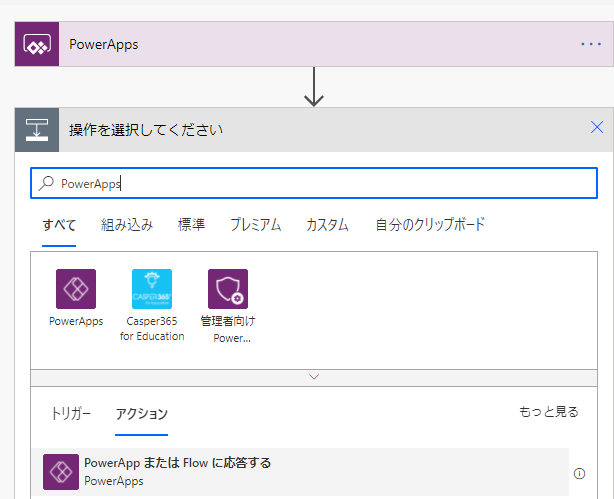Viewport: 614px width, 499px height.
Task: Click the PowerApps trigger step icon
Action: click(37, 44)
